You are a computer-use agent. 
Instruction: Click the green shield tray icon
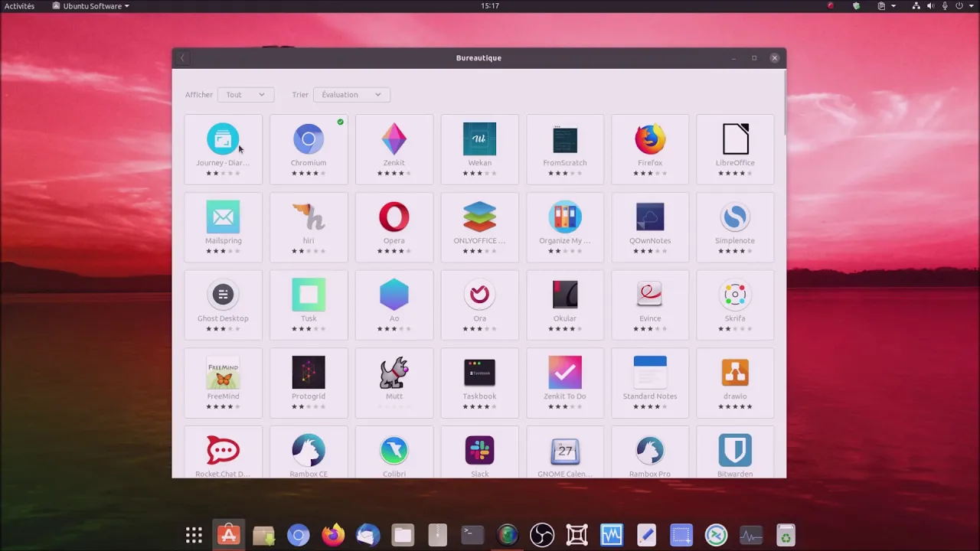[856, 6]
